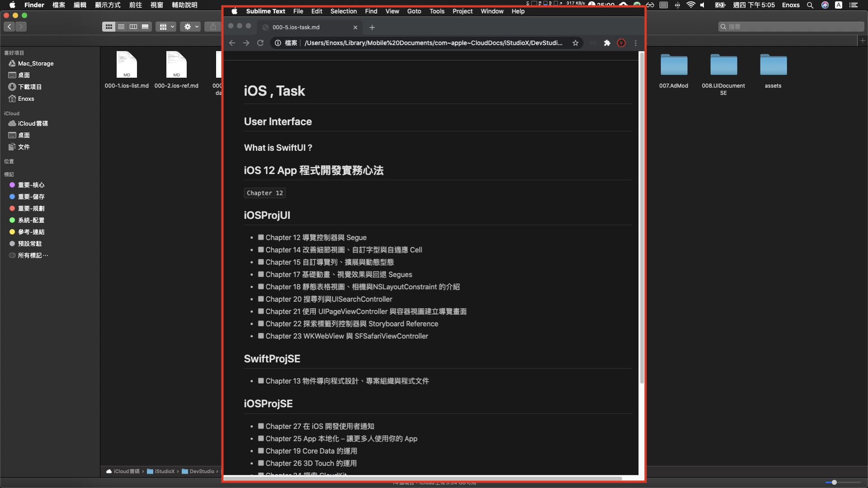Select 下載項目 in Finder sidebar
This screenshot has width=868, height=488.
tap(30, 87)
